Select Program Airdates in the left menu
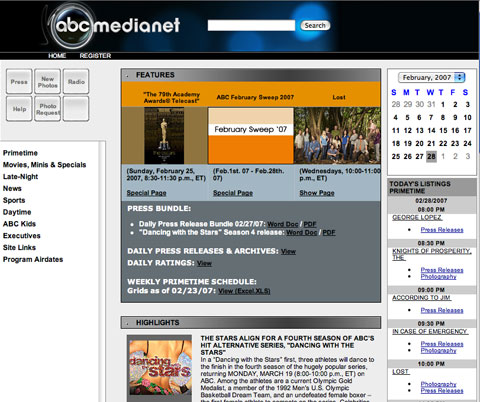The height and width of the screenshot is (402, 480). pyautogui.click(x=33, y=259)
